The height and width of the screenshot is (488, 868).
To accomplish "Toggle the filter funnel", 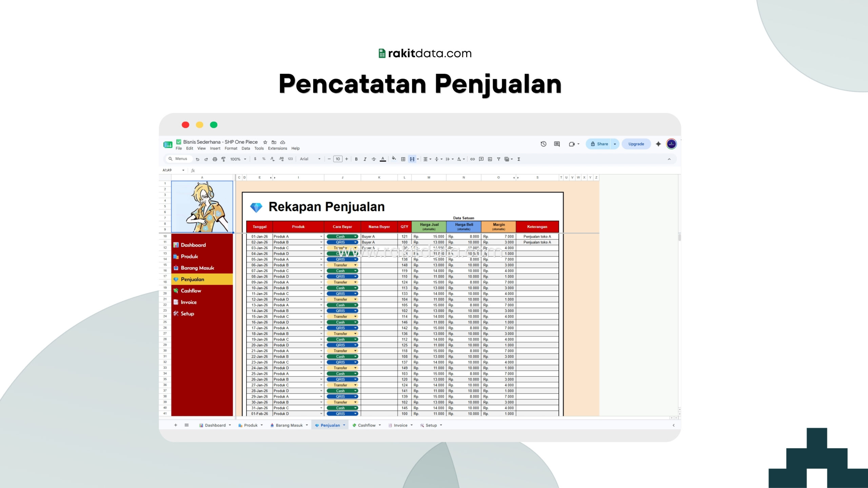I will coord(498,159).
